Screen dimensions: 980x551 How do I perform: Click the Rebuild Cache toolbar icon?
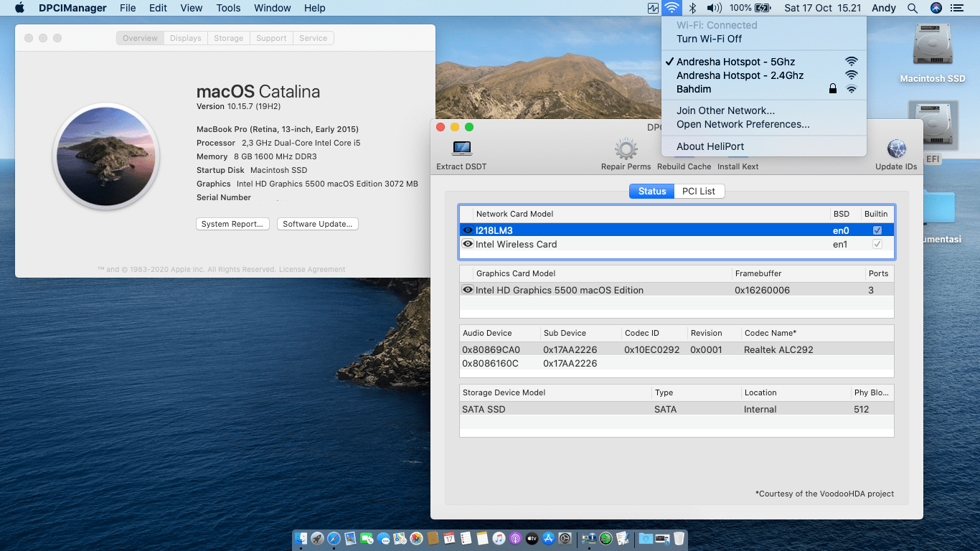coord(684,150)
